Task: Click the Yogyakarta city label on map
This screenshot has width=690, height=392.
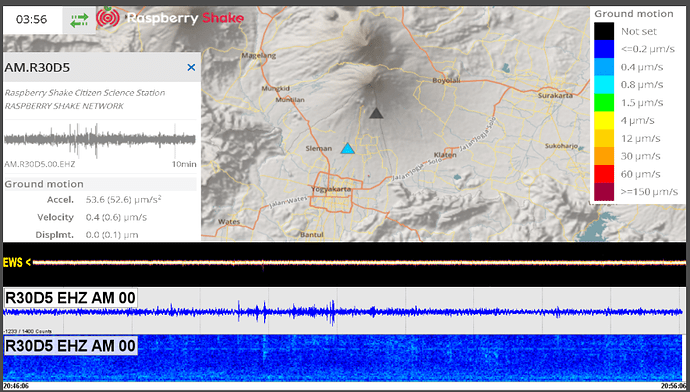Action: tap(331, 189)
